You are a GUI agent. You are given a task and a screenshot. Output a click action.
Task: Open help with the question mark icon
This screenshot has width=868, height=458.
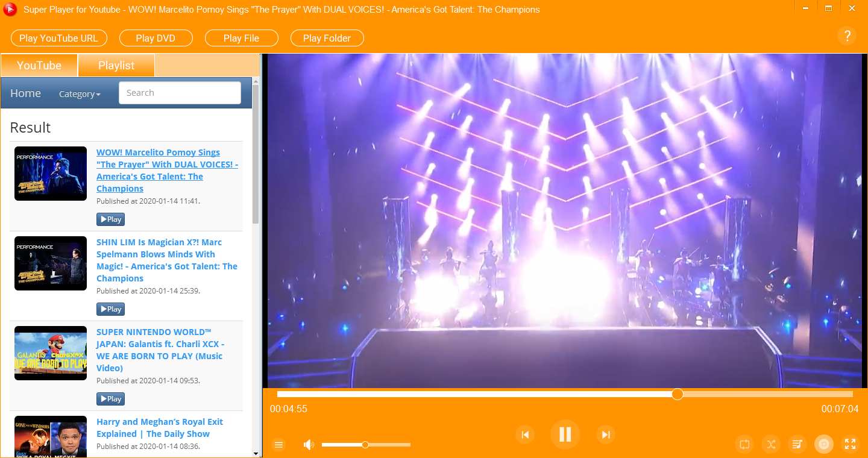click(847, 36)
